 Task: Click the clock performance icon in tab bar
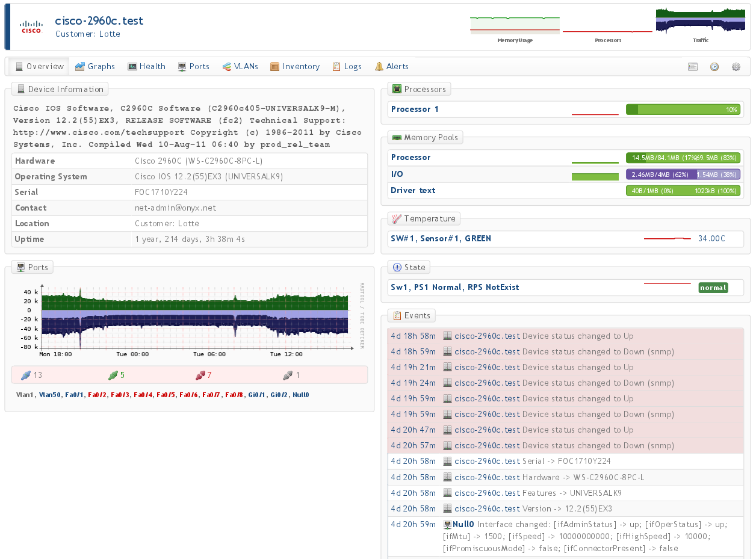[x=714, y=67]
